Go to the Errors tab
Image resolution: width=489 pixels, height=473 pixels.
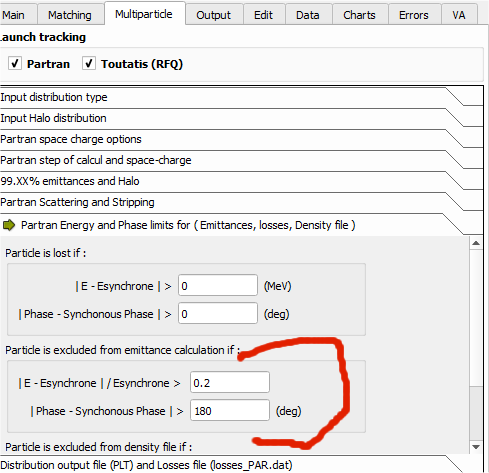click(414, 15)
